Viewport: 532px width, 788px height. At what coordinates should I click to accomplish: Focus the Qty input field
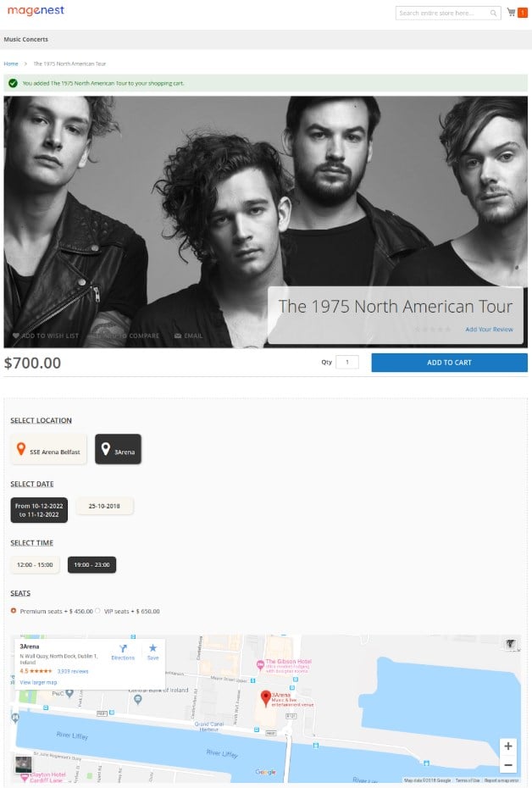pyautogui.click(x=347, y=362)
